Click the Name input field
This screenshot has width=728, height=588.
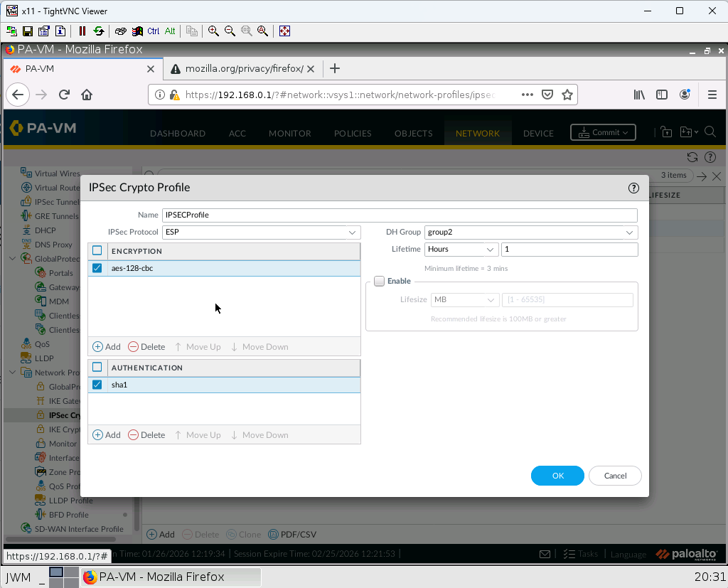click(x=400, y=215)
